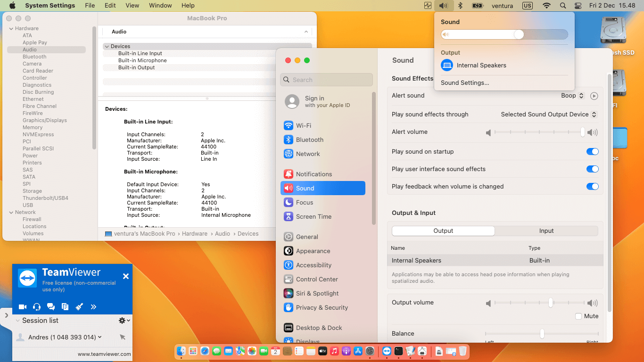Select Built-in Microphone in the Devices list
This screenshot has width=644, height=362.
point(142,60)
